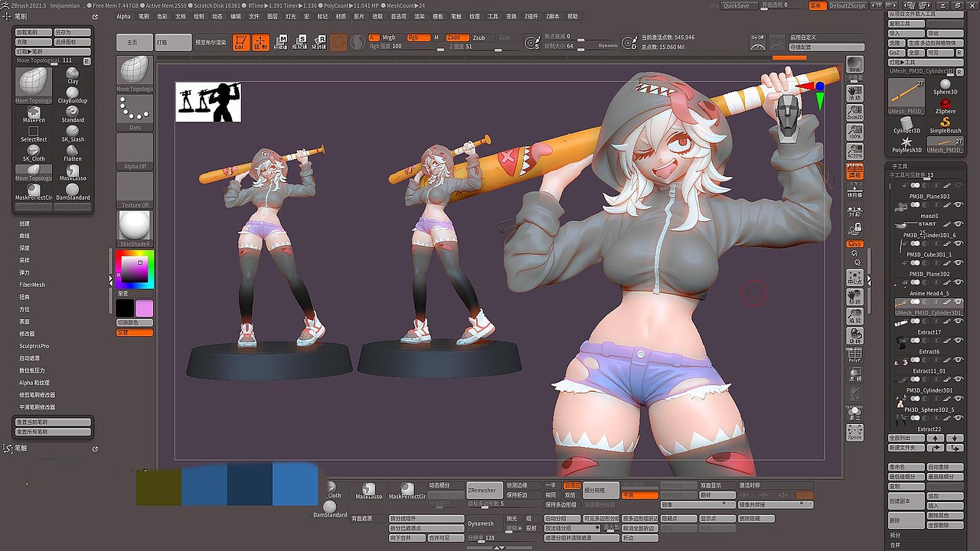This screenshot has width=980, height=551.
Task: Toggle visibility of the Anime Head4_5 subtool
Action: [959, 282]
